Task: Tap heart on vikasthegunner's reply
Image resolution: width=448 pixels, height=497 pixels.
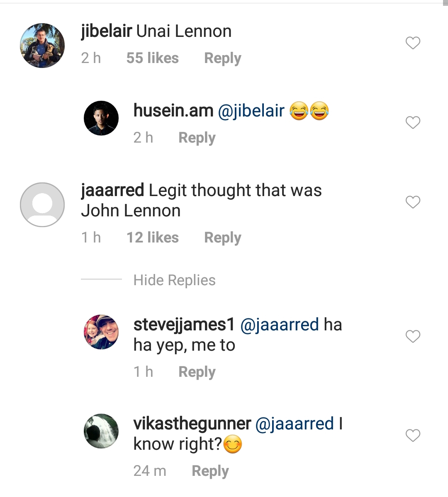Action: click(x=413, y=435)
